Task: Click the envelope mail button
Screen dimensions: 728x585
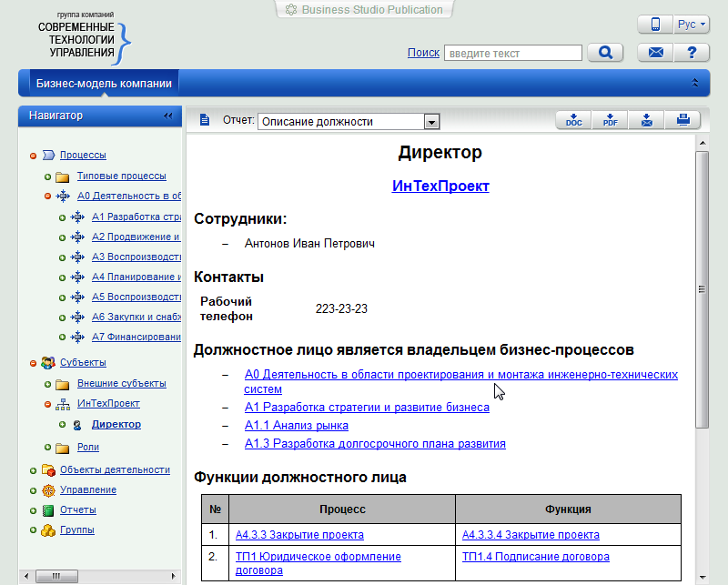Action: click(x=655, y=53)
